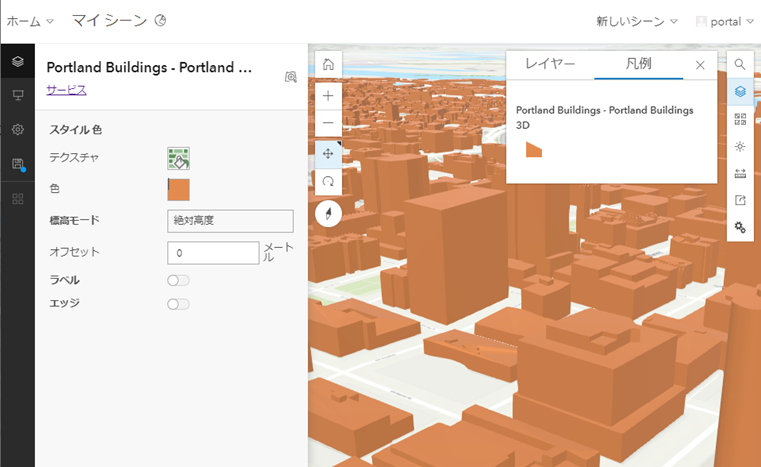Click the chart icon next to マイ シーン
This screenshot has width=761, height=467.
coord(160,20)
